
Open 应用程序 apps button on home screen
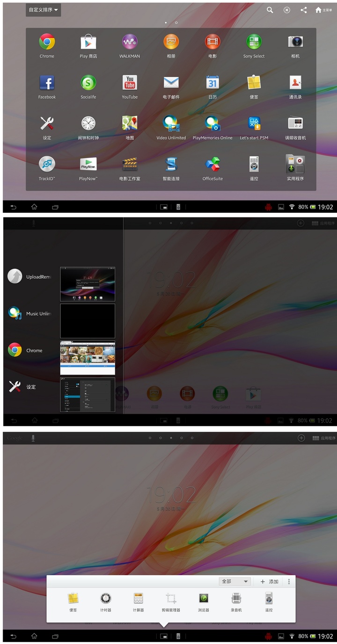(x=323, y=438)
